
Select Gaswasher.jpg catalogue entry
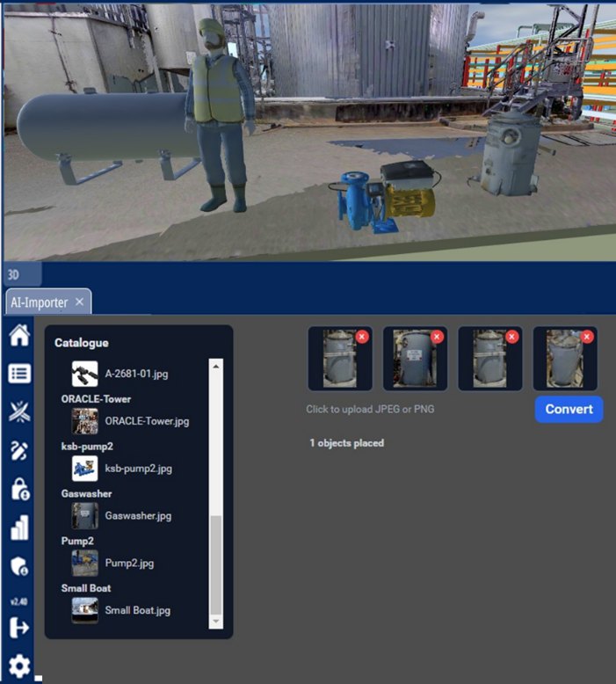coord(138,515)
